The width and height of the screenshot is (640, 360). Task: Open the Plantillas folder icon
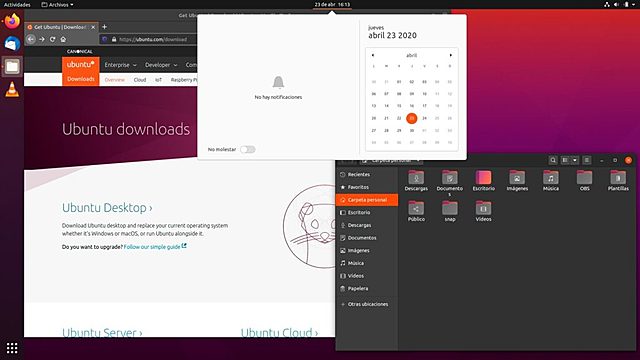pyautogui.click(x=618, y=181)
